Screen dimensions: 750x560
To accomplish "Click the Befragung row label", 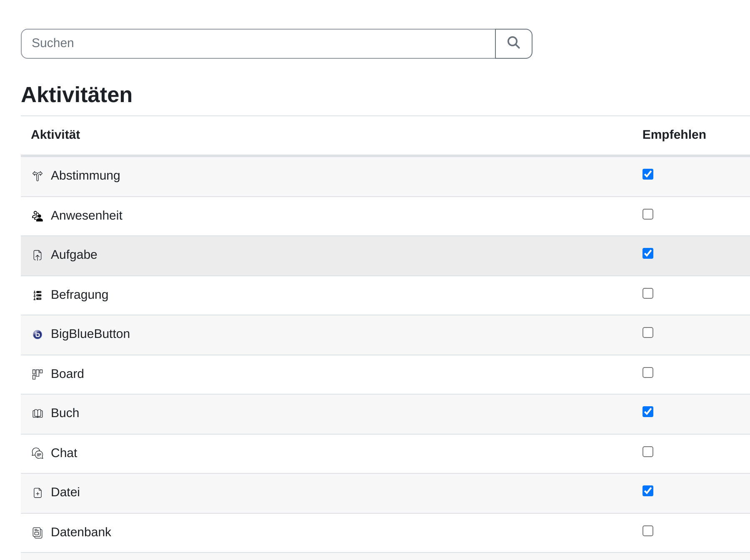I will click(80, 295).
